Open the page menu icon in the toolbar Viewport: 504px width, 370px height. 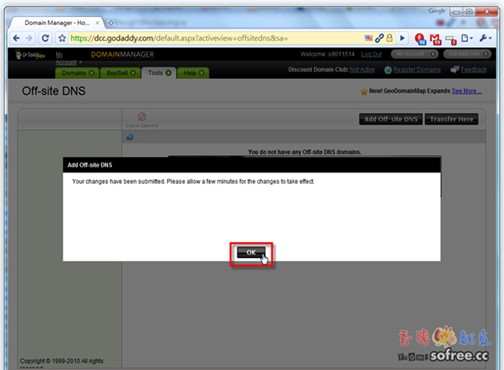466,38
